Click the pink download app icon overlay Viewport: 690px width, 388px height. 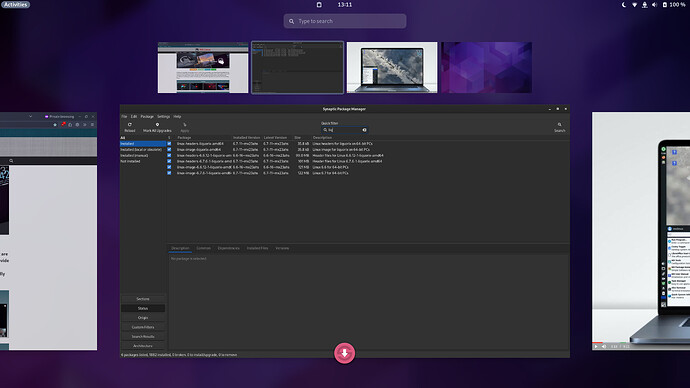tap(345, 353)
